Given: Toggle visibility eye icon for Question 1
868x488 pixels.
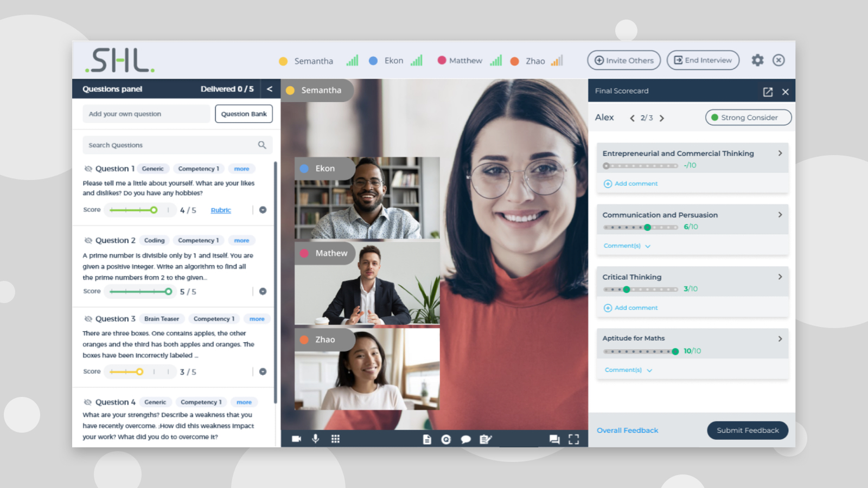Looking at the screenshot, I should 88,169.
